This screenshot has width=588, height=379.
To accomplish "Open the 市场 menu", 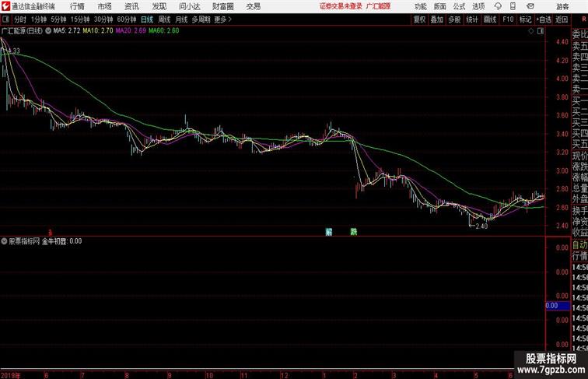I will [105, 6].
